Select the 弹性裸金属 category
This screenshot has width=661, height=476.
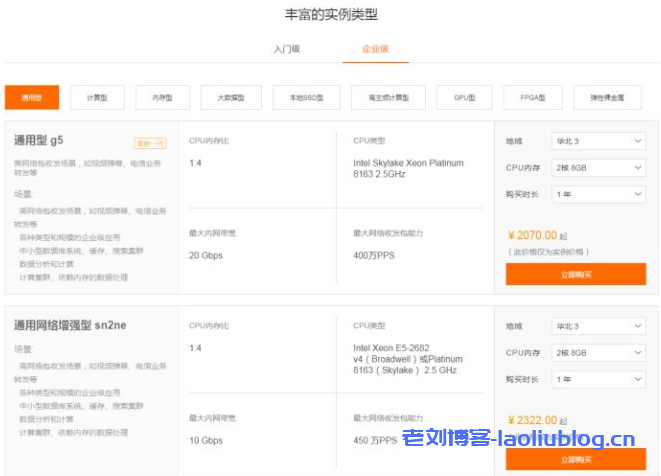(x=607, y=98)
